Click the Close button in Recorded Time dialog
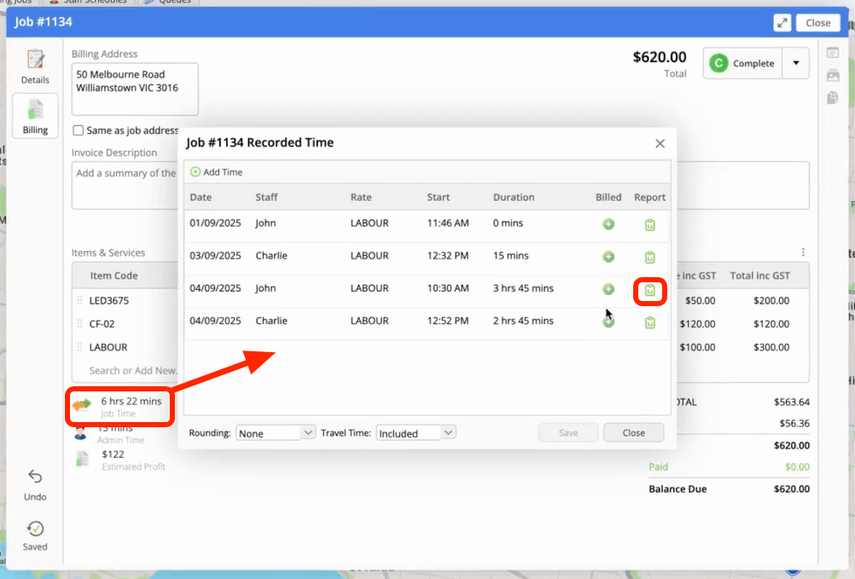855x579 pixels. coord(633,433)
